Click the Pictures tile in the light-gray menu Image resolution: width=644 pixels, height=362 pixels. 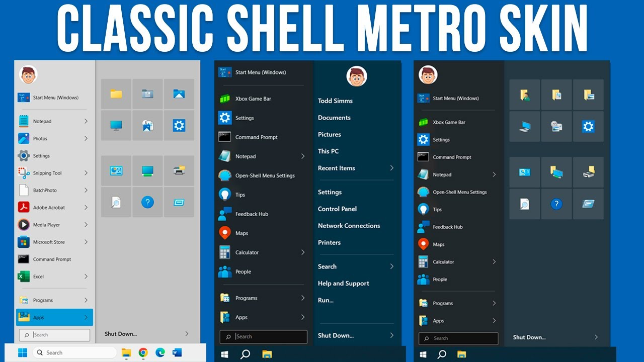(x=179, y=94)
